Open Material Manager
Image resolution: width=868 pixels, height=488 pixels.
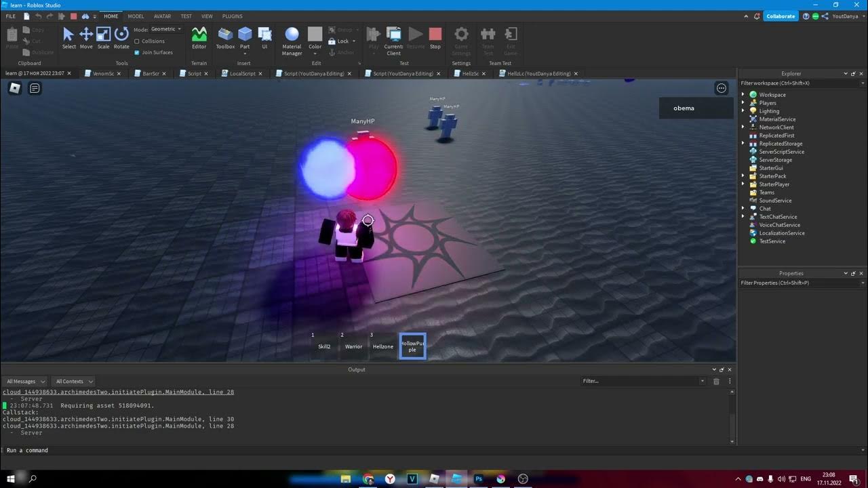[292, 41]
